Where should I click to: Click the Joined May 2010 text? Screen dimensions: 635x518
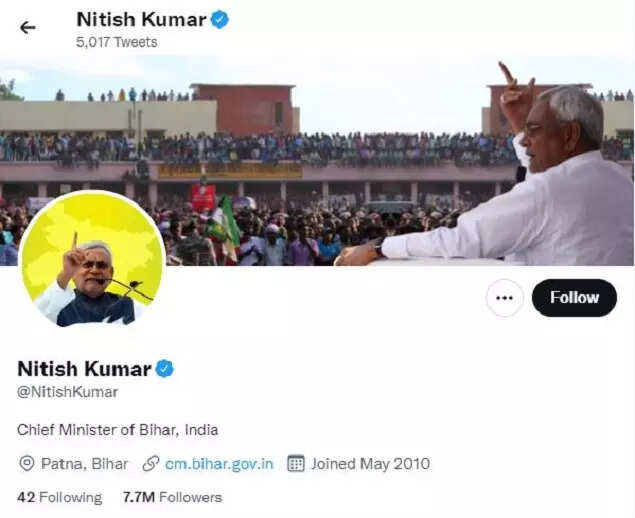(x=369, y=463)
